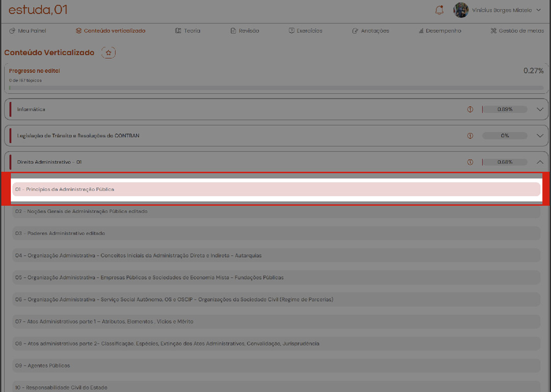Switch to the Teoria tab
Viewport: 551px width, 392px height.
(x=188, y=31)
